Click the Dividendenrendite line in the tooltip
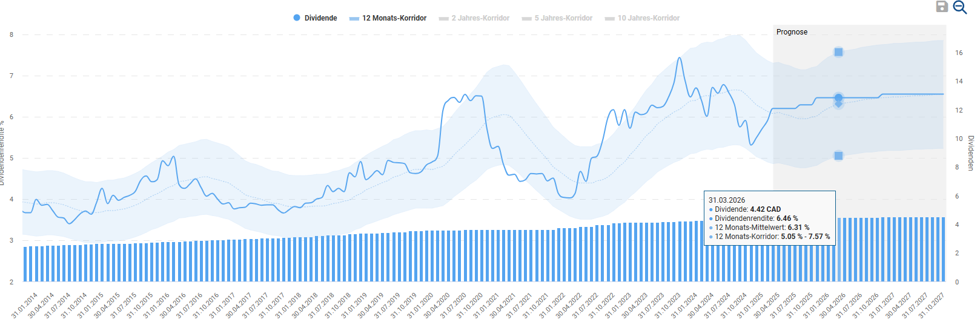The image size is (980, 331). tap(756, 218)
